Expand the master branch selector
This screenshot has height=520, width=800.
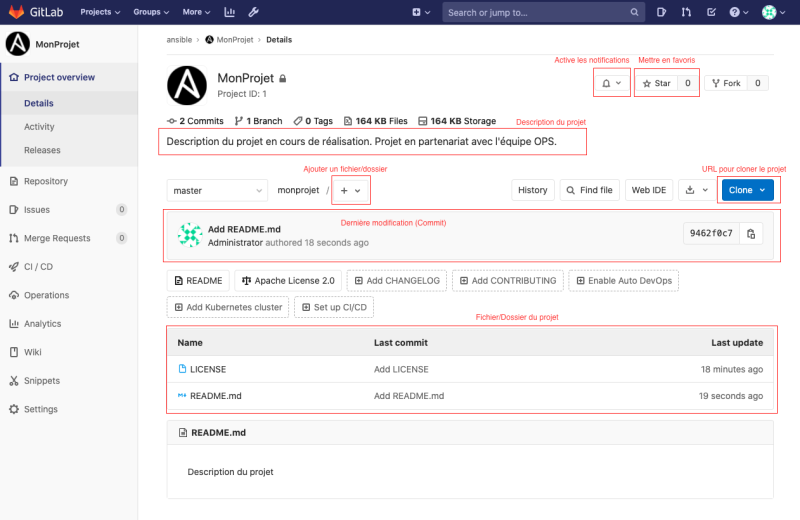tap(217, 190)
